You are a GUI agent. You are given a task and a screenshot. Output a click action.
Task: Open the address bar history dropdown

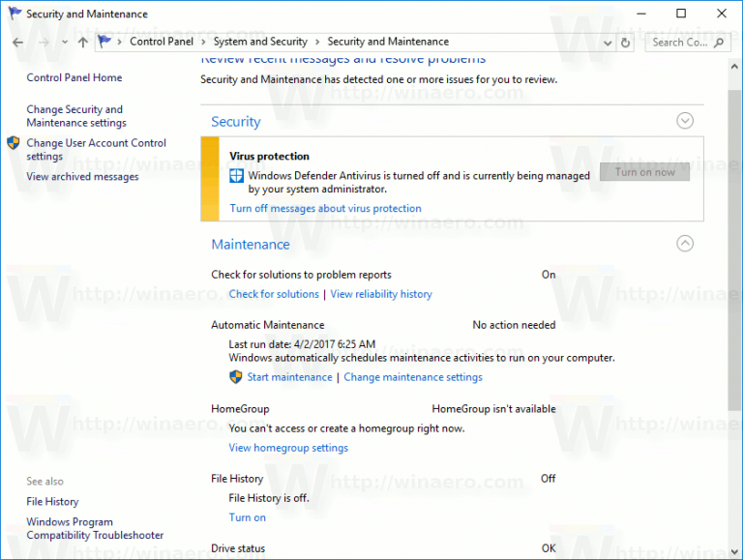pyautogui.click(x=607, y=43)
